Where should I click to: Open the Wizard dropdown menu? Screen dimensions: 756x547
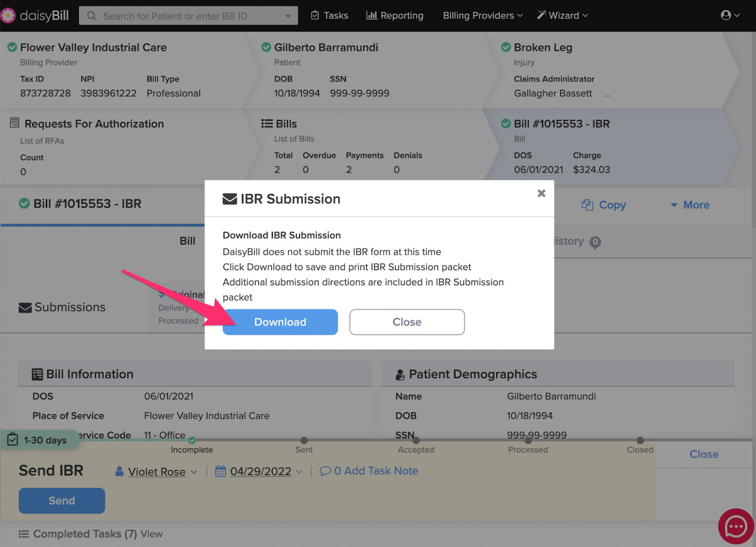(x=563, y=16)
